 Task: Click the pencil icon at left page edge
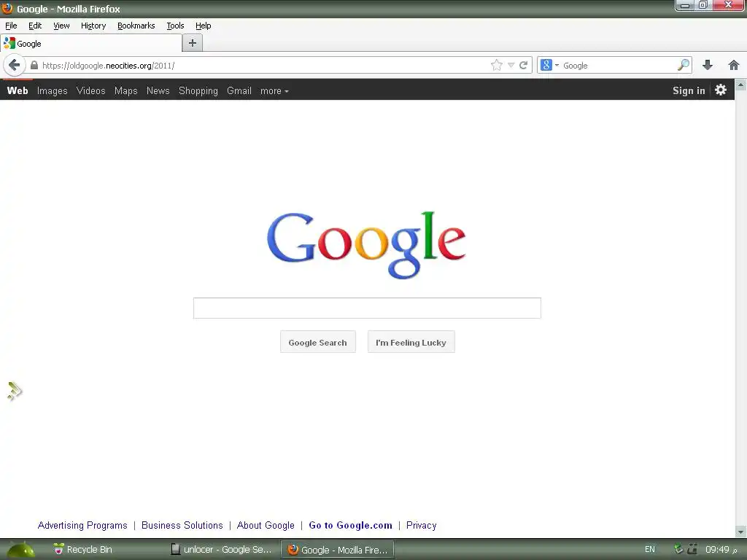click(x=15, y=391)
